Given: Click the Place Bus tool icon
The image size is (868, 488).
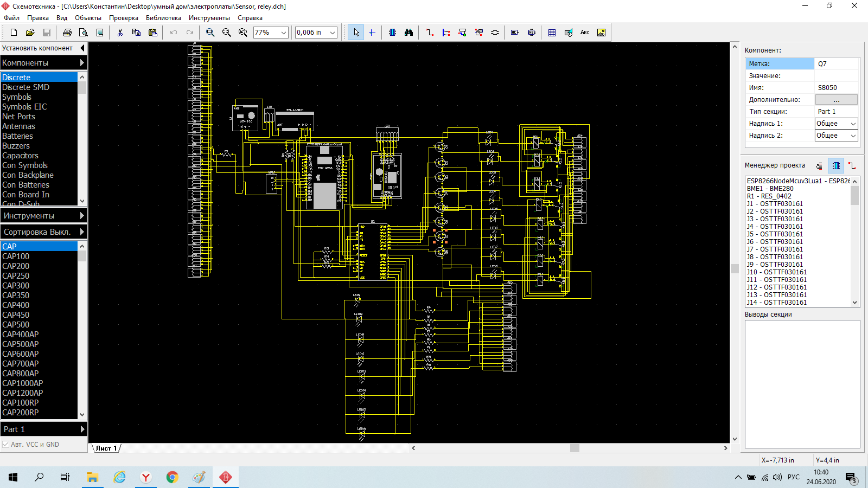Looking at the screenshot, I should coord(446,33).
